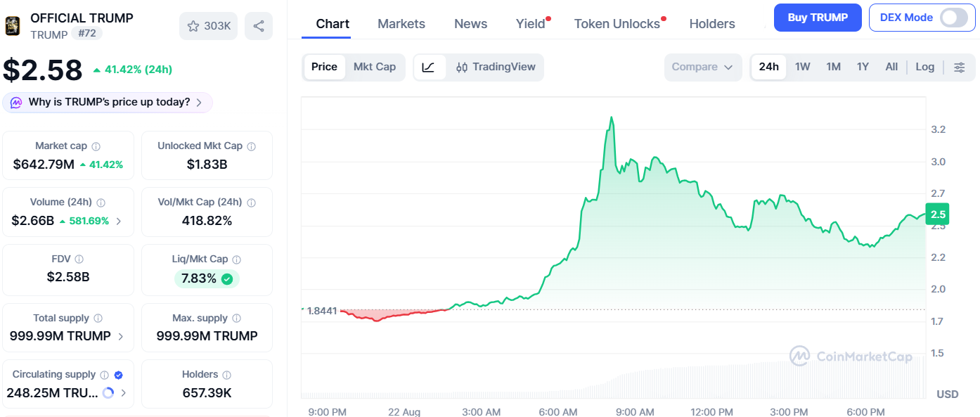Select the 1Y time range
This screenshot has height=417, width=980.
pos(863,68)
